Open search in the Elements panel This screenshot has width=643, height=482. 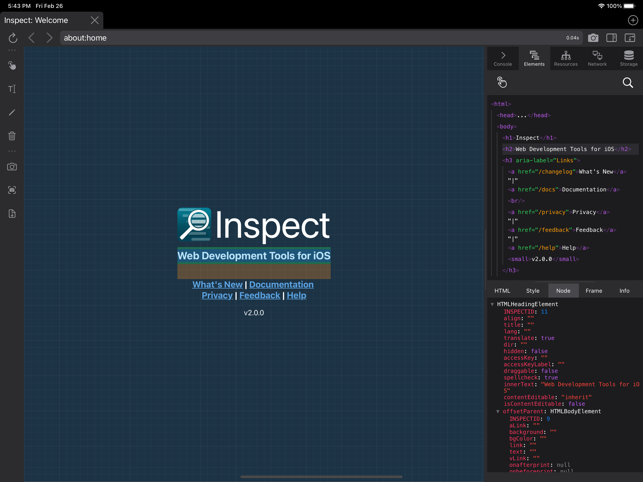(628, 83)
